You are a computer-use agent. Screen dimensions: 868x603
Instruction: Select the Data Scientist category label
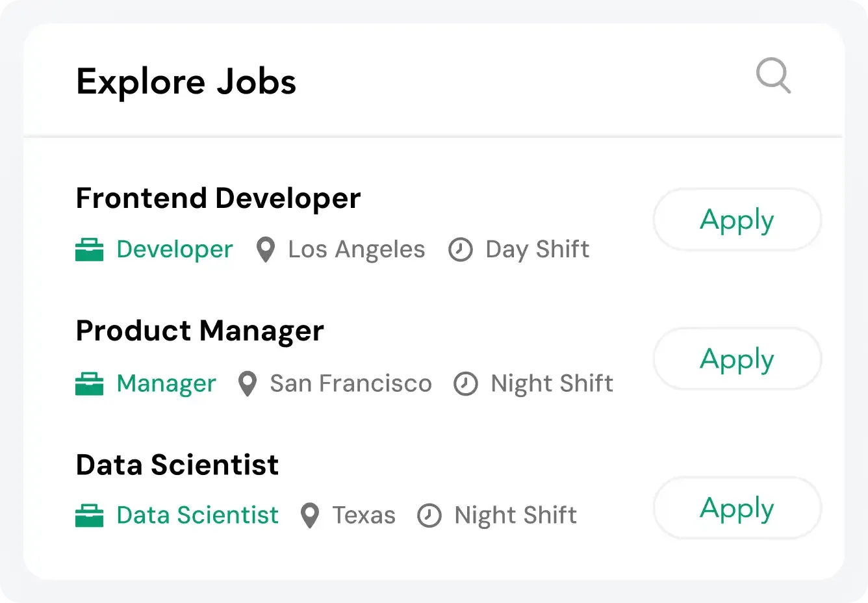pyautogui.click(x=197, y=515)
